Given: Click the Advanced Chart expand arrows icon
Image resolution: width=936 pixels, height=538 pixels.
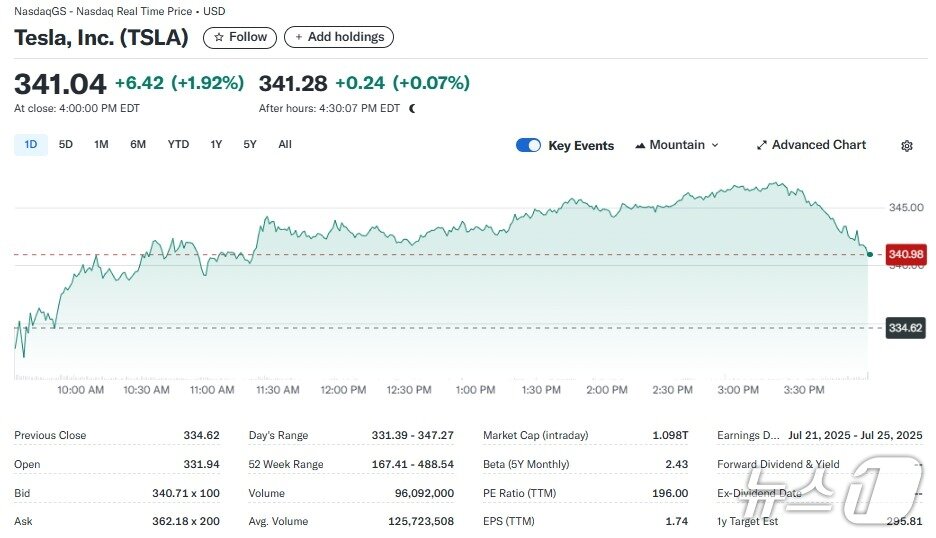Looking at the screenshot, I should click(x=762, y=145).
